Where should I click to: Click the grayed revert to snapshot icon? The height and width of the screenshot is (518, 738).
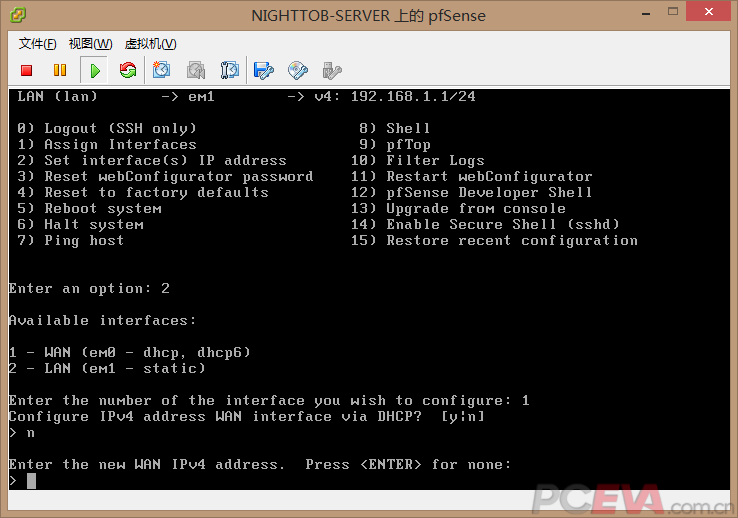coord(196,70)
